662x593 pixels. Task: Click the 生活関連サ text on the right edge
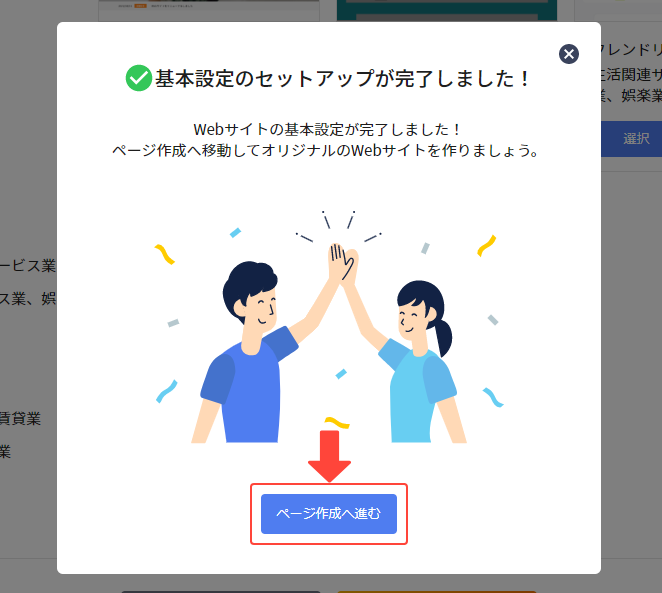click(x=631, y=75)
